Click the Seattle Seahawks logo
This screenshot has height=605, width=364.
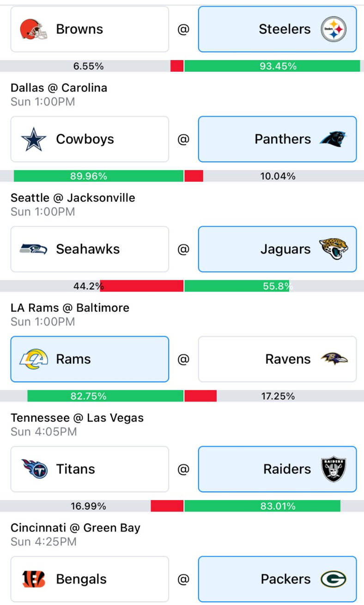(x=34, y=249)
